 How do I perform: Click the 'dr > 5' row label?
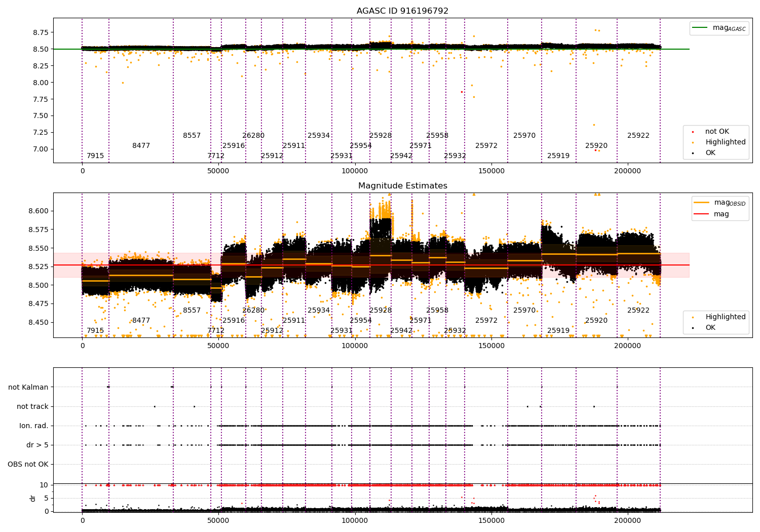pos(37,445)
